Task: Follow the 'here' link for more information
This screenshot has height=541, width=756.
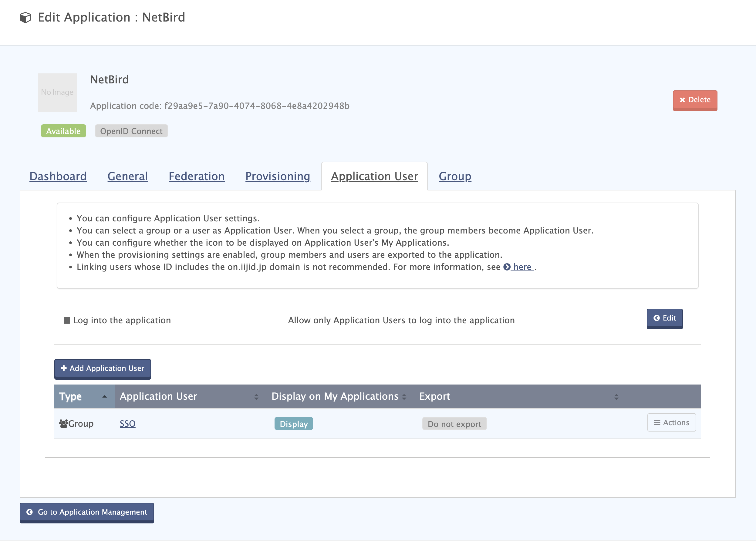Action: pos(522,267)
